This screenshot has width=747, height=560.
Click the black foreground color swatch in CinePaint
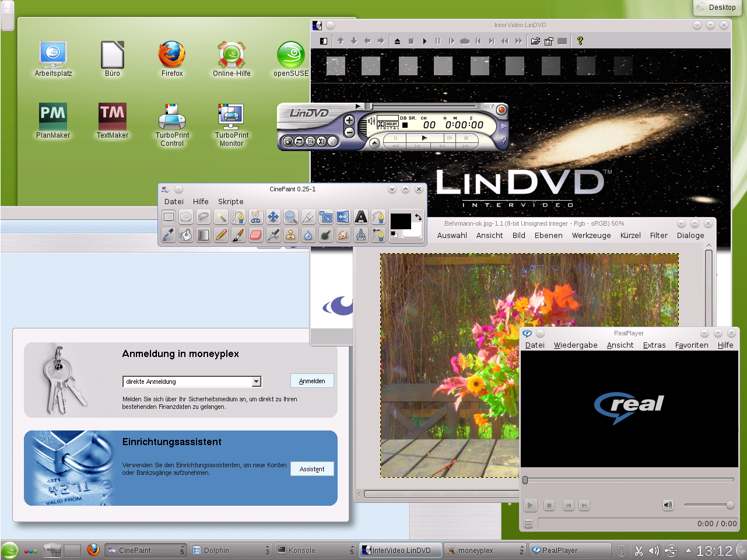tap(401, 221)
